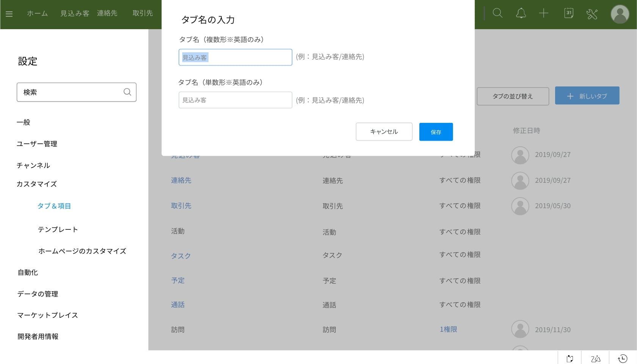
Task: Open the notifications bell
Action: pos(521,13)
